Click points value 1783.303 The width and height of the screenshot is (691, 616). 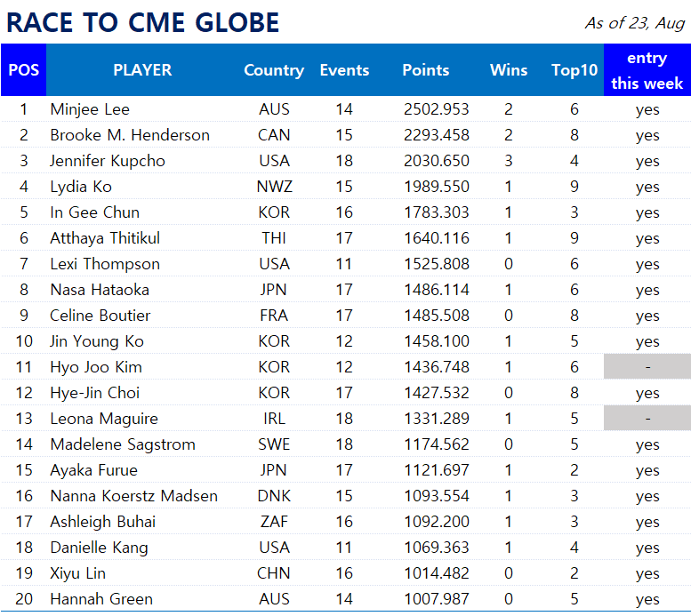click(x=437, y=212)
